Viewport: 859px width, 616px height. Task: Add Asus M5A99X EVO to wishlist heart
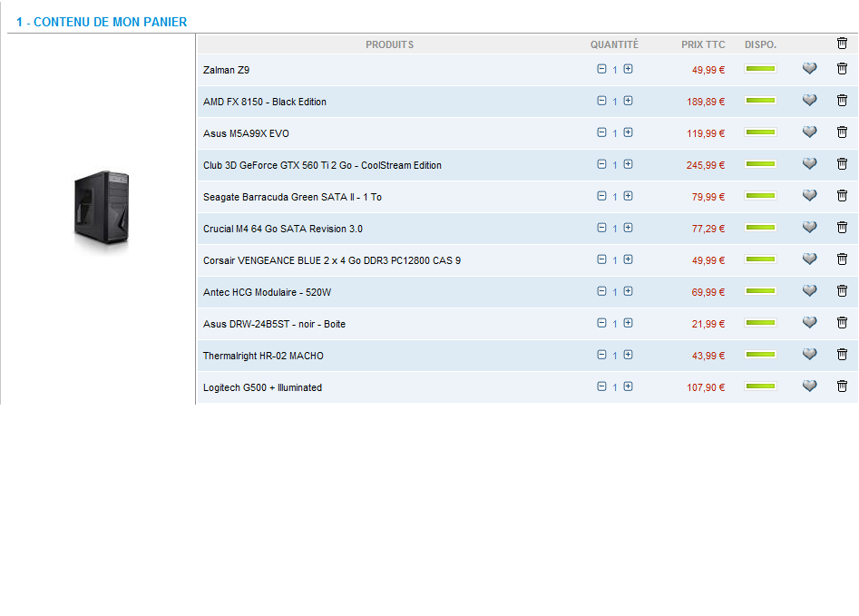809,132
